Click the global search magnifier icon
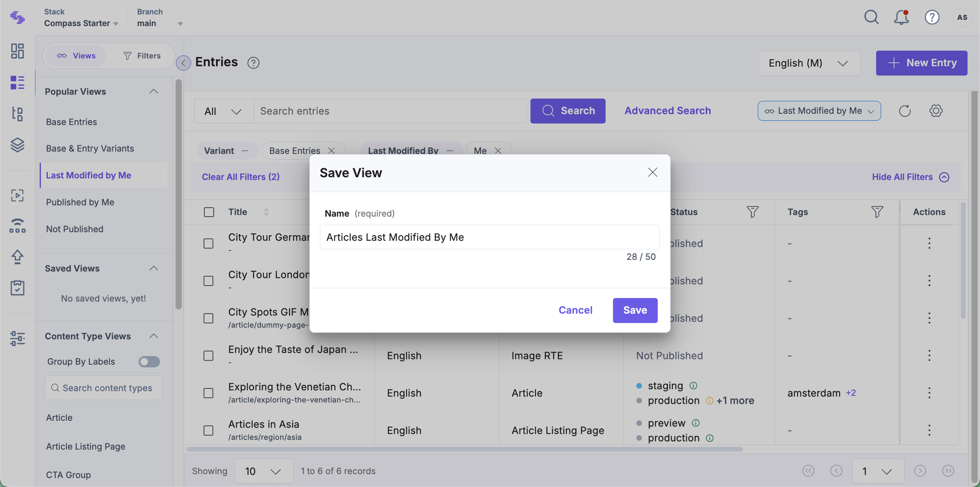Screen dimensions: 980x487 (x=871, y=18)
